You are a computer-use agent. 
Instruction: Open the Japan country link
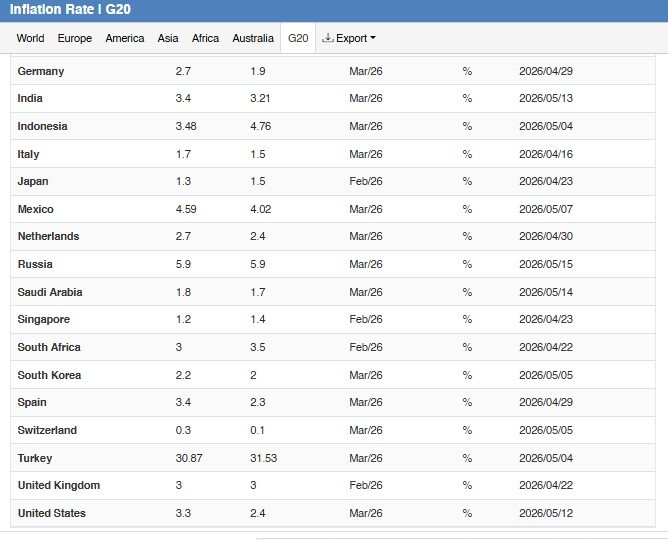click(33, 182)
